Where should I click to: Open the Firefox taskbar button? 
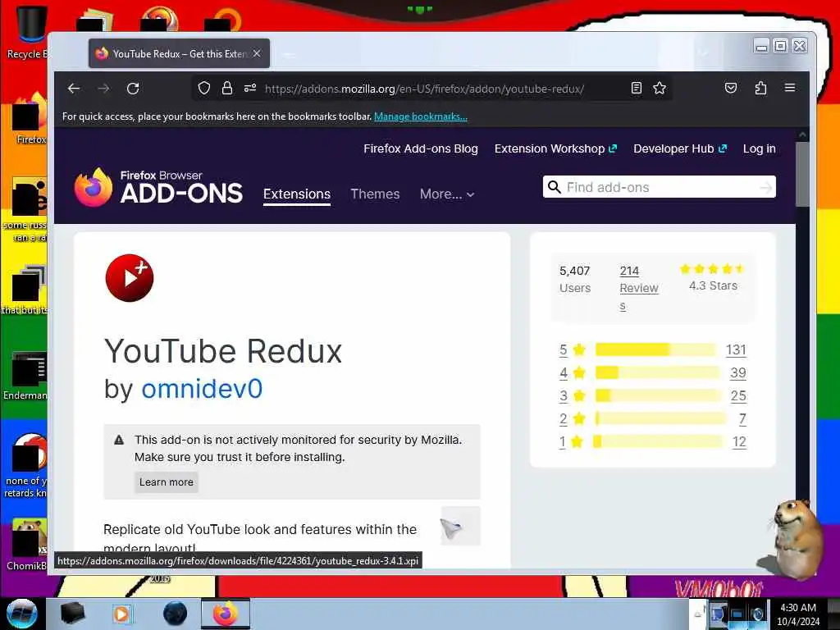[x=226, y=614]
